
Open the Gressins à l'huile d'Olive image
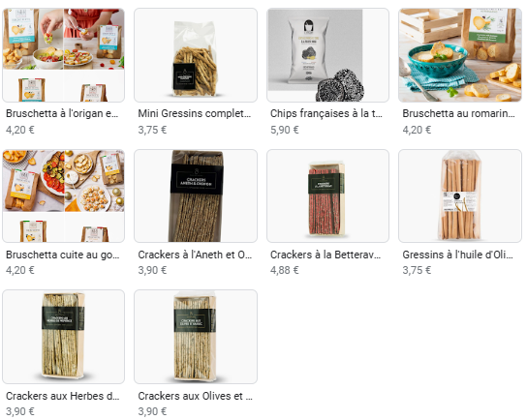pos(460,195)
